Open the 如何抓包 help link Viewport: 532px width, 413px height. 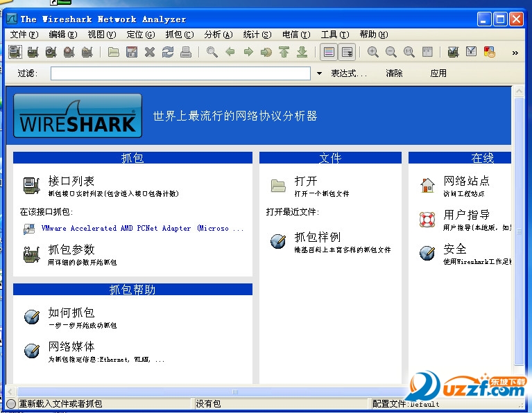[71, 313]
